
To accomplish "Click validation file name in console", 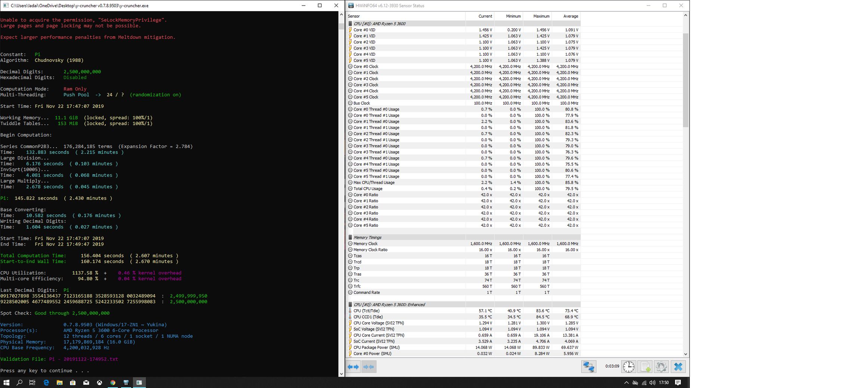I will (x=83, y=359).
